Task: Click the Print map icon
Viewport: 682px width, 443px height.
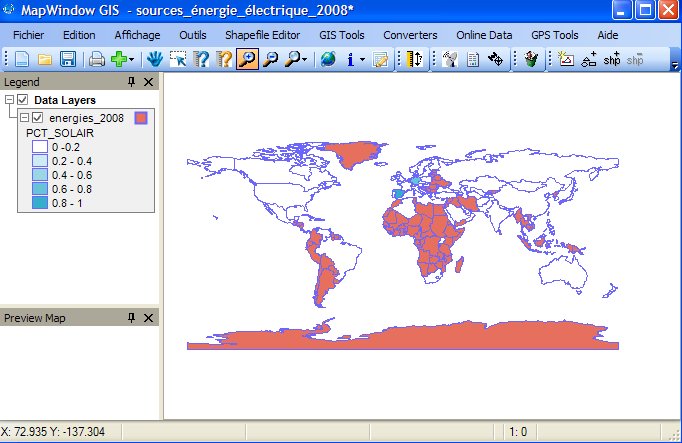Action: 97,60
